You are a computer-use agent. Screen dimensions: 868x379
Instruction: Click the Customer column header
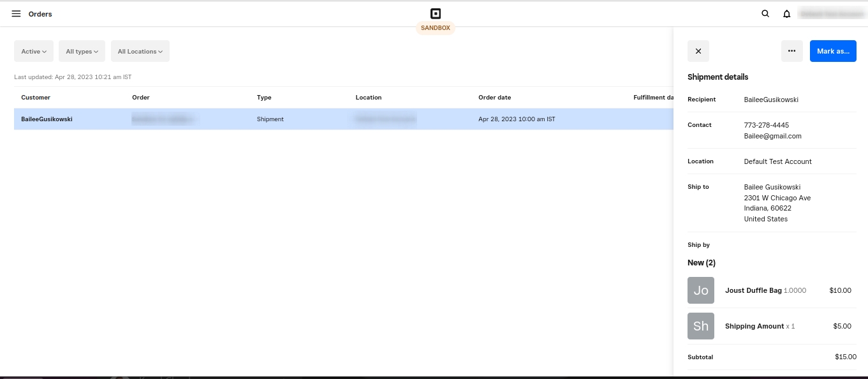(x=36, y=98)
